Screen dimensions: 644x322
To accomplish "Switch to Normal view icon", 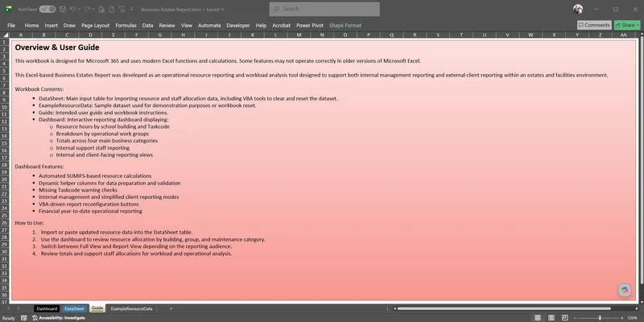I will click(x=538, y=318).
